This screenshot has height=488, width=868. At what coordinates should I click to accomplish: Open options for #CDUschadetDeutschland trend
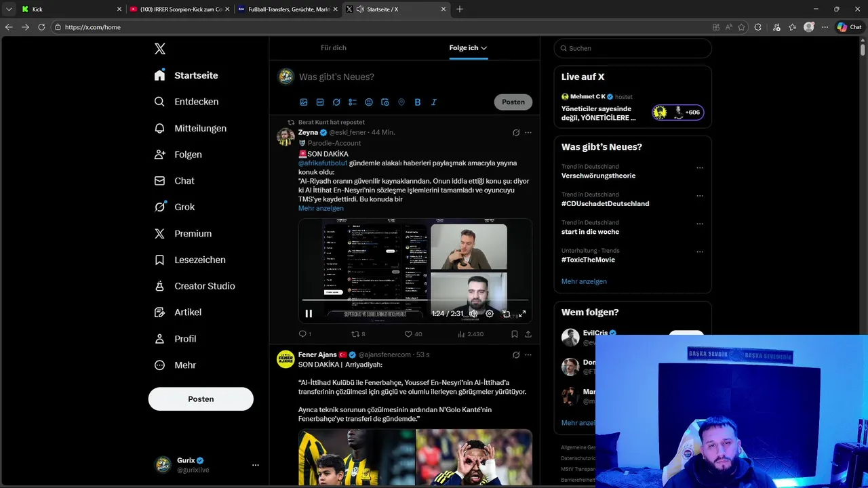click(700, 196)
